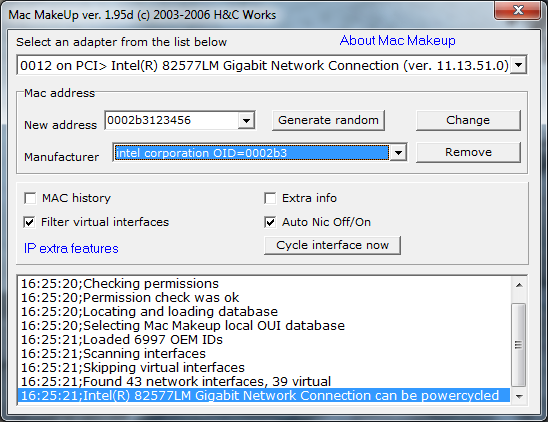
Task: Enable the MAC history checkbox
Action: (x=30, y=198)
